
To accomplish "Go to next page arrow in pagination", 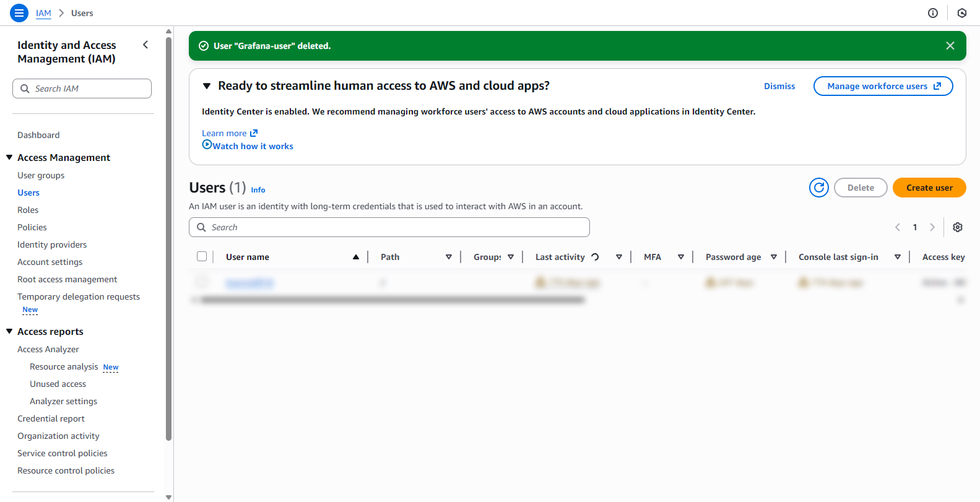I will pos(932,227).
